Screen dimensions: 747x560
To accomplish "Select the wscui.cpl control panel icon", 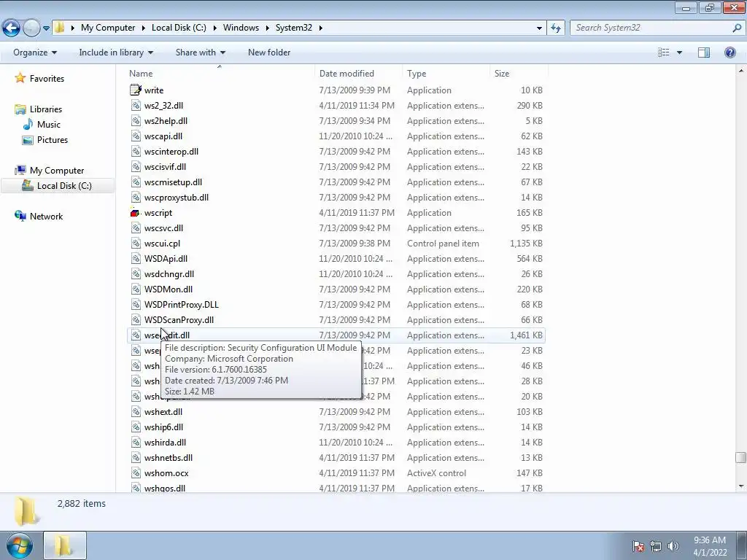I will click(x=136, y=244).
